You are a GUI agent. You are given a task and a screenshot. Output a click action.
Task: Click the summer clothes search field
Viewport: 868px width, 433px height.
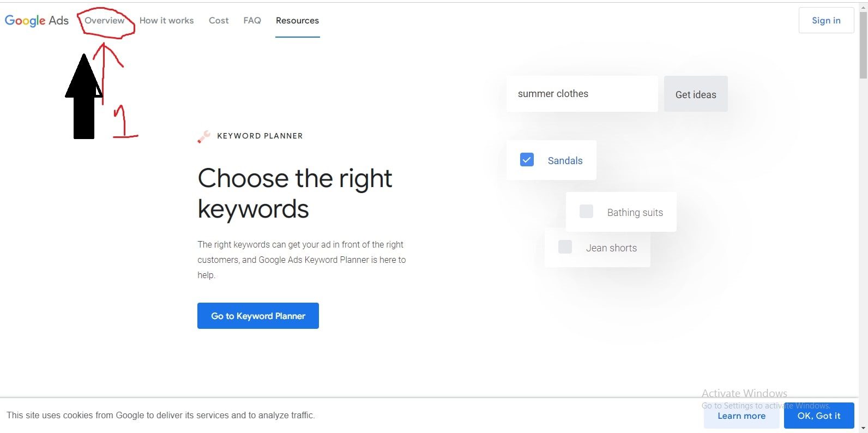(582, 94)
